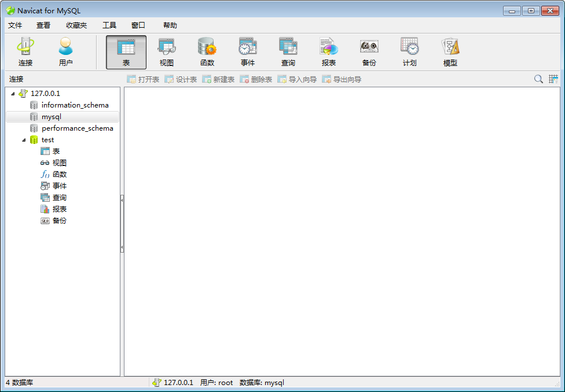Close the Navicat for MySQL window

pos(550,11)
